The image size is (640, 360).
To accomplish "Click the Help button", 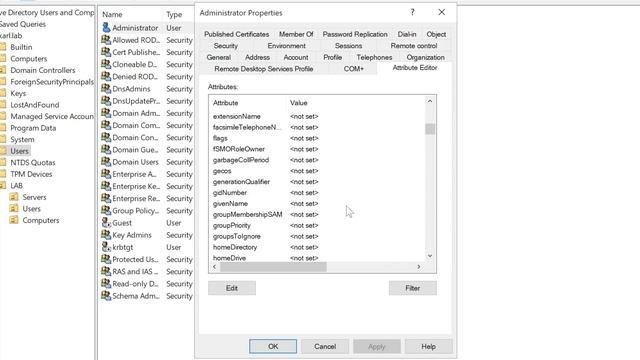I will pyautogui.click(x=428, y=346).
